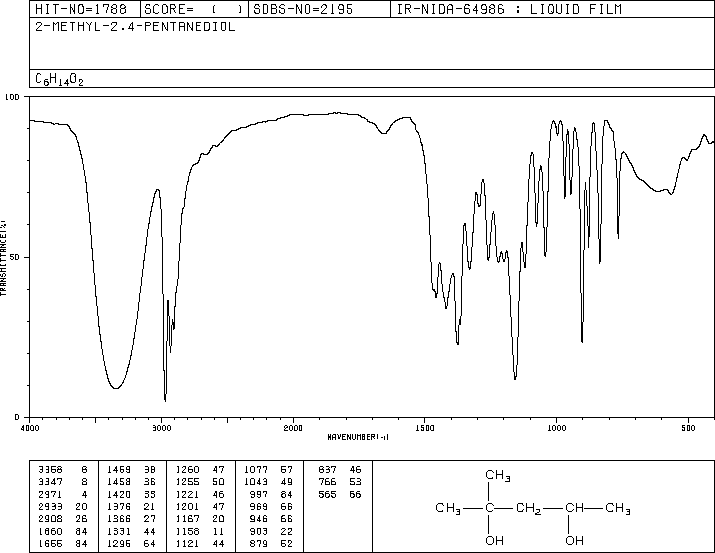This screenshot has width=715, height=553.
Task: Click the broad O-H absorption minimum near 3350
Action: click(x=116, y=388)
